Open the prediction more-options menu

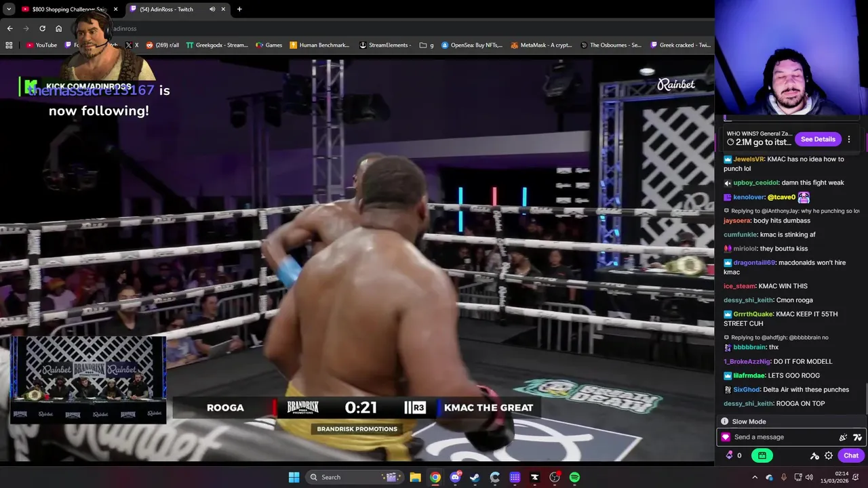849,139
